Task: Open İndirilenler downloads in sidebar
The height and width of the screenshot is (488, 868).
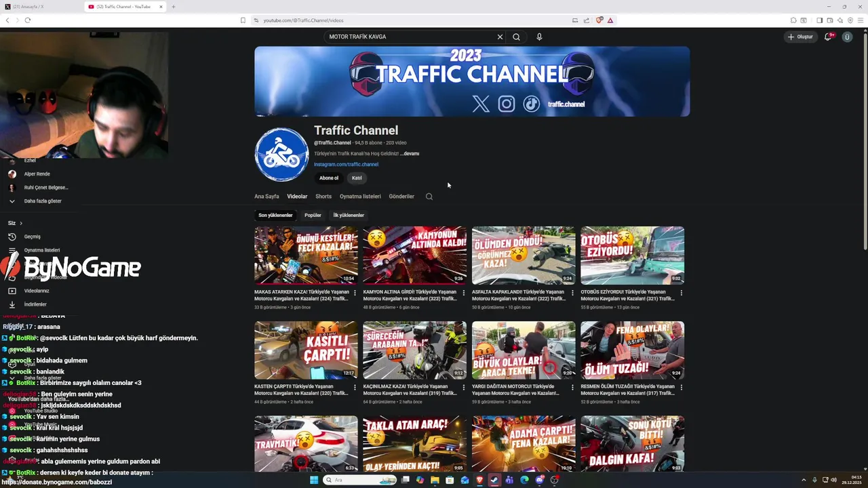Action: 35,304
